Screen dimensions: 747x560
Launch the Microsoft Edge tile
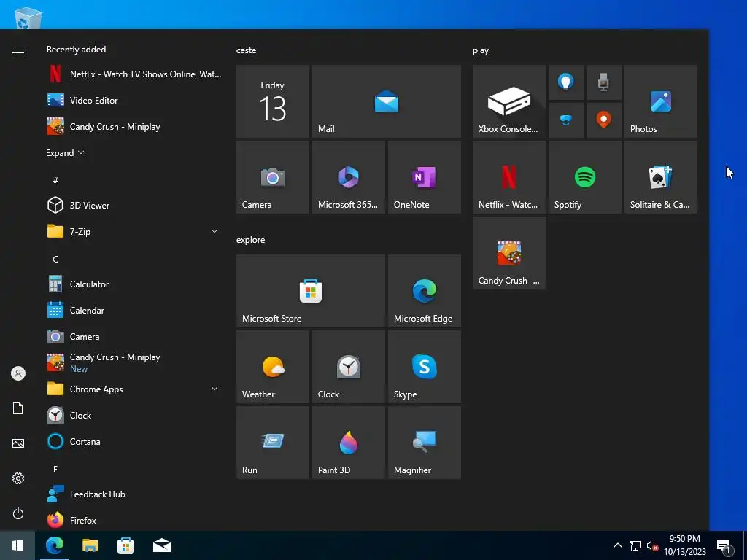coord(425,291)
